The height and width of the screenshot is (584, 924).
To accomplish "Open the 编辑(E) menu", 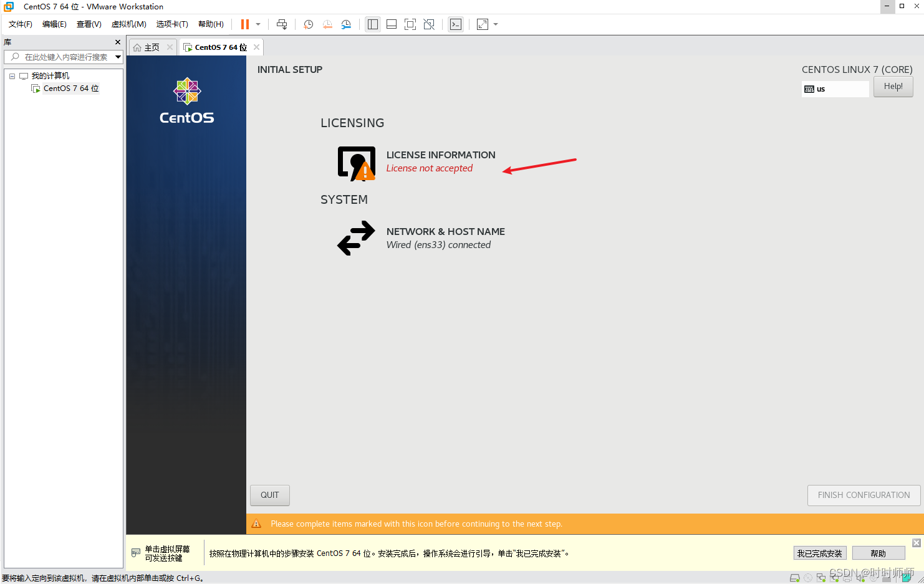I will pos(54,24).
